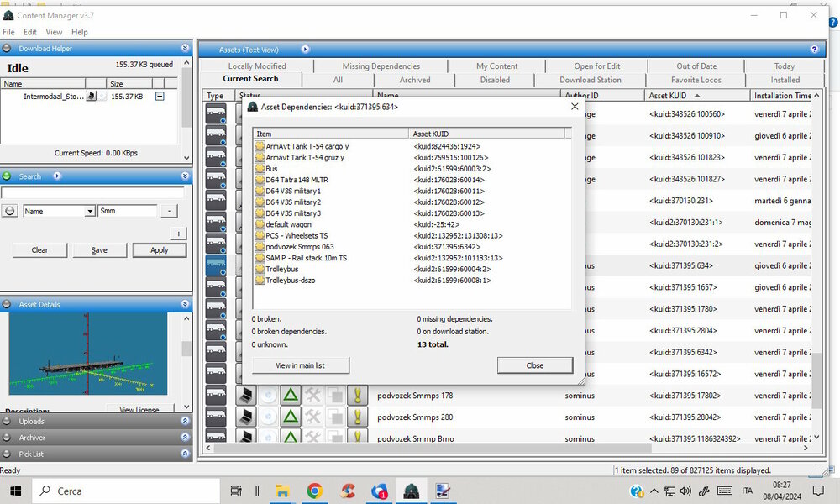The image size is (840, 504).
Task: Click tools icon in podvozek Smmps 280 row
Action: pos(312,417)
